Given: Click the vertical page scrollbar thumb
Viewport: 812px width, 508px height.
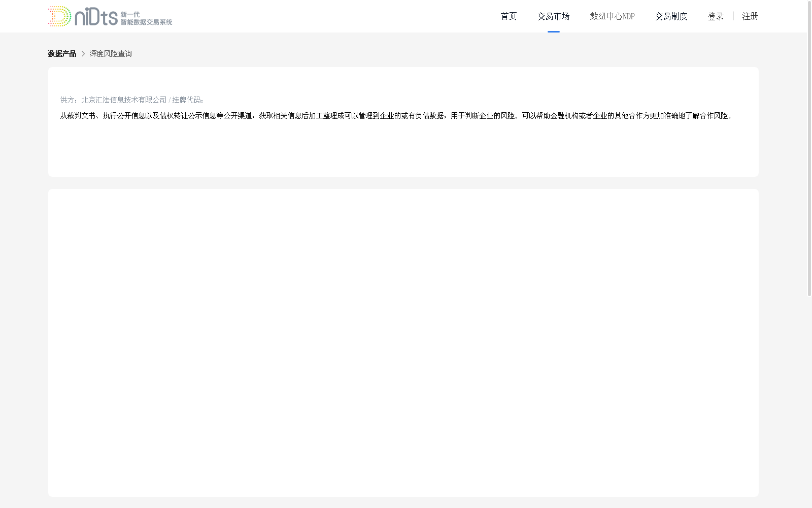Looking at the screenshot, I should [x=809, y=148].
